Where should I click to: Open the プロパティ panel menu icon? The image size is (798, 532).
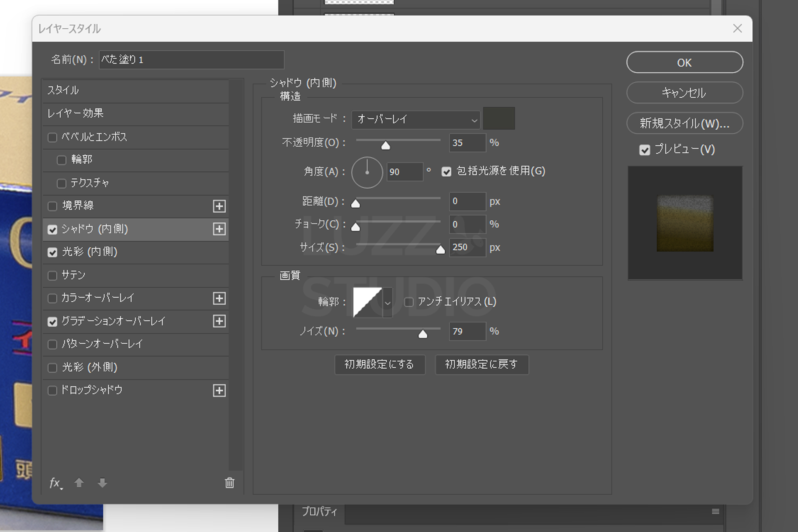tap(715, 512)
